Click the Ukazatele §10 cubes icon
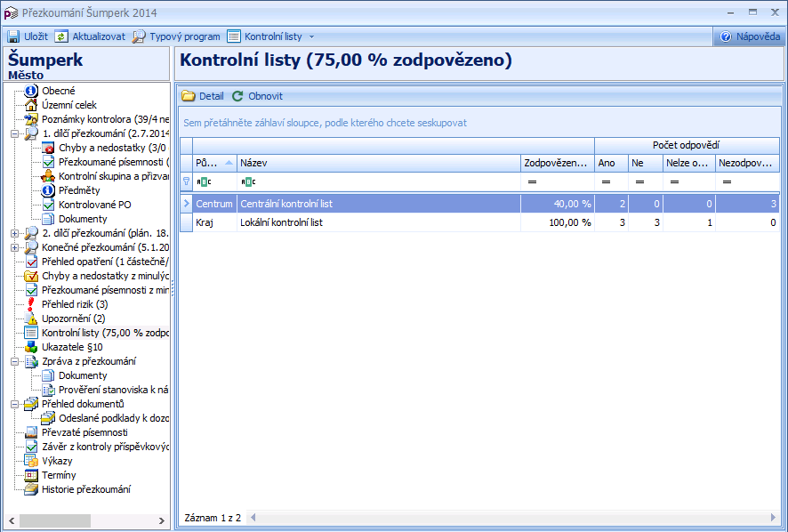 [31, 347]
